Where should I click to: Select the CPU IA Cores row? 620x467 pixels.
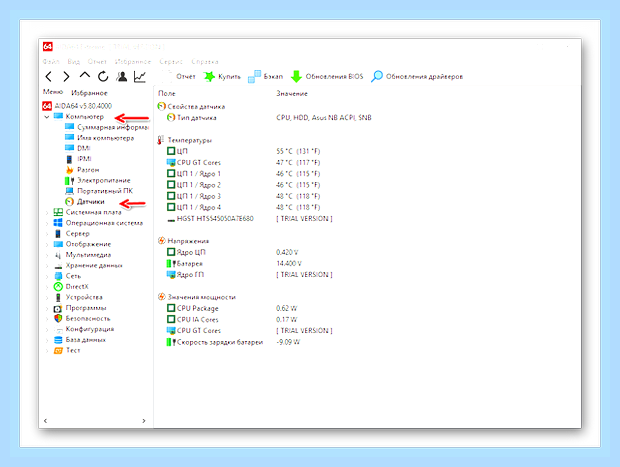coord(232,320)
